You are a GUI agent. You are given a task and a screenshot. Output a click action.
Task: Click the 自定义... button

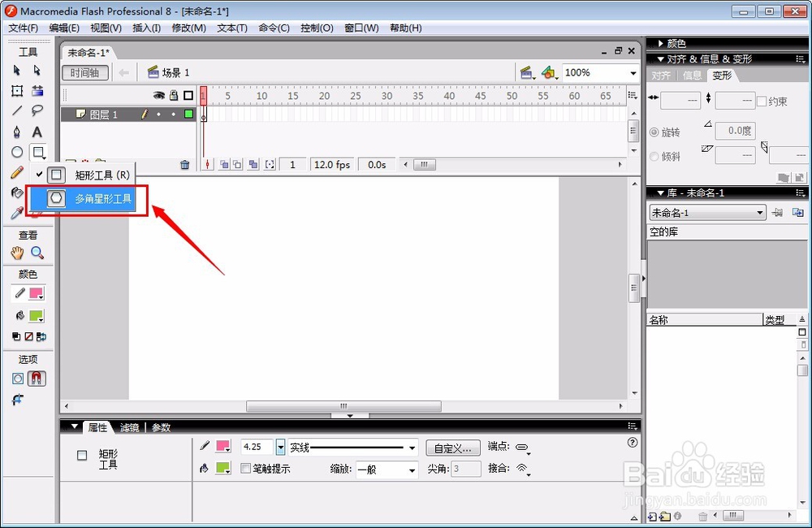coord(452,448)
